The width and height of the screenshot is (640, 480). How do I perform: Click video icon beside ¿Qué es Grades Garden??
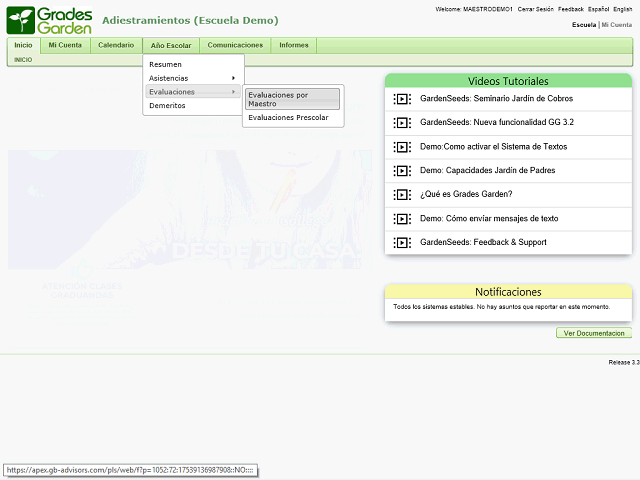tap(402, 195)
